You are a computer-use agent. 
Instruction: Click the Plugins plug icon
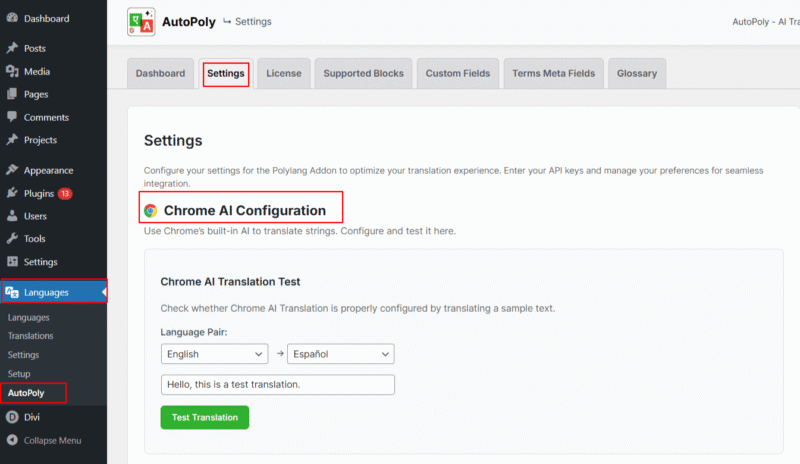click(12, 193)
